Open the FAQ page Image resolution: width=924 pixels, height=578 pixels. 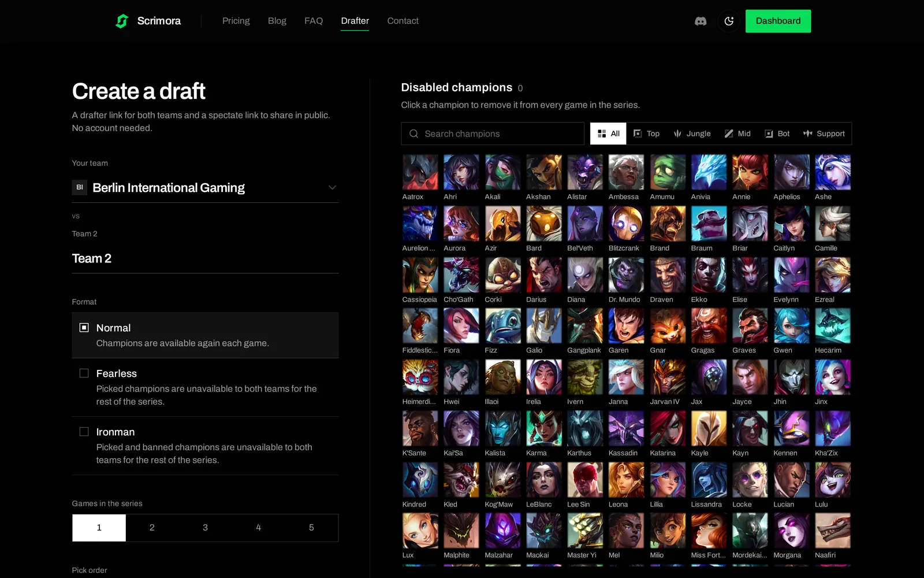pos(314,21)
